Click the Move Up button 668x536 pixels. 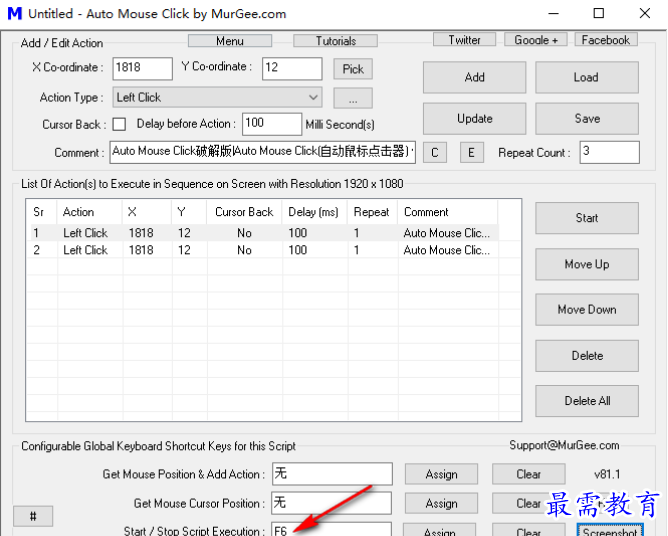tap(587, 264)
